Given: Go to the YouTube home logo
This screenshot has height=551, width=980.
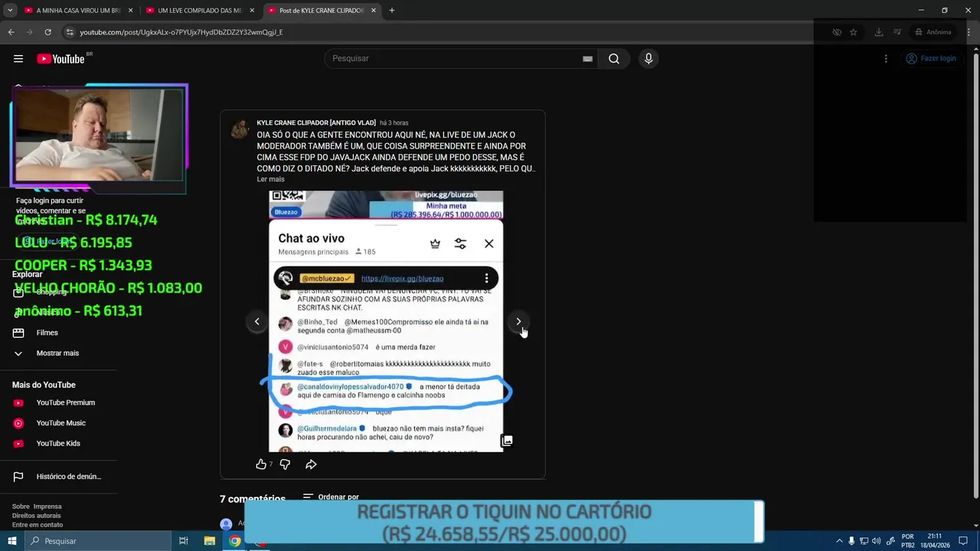Looking at the screenshot, I should [x=60, y=59].
